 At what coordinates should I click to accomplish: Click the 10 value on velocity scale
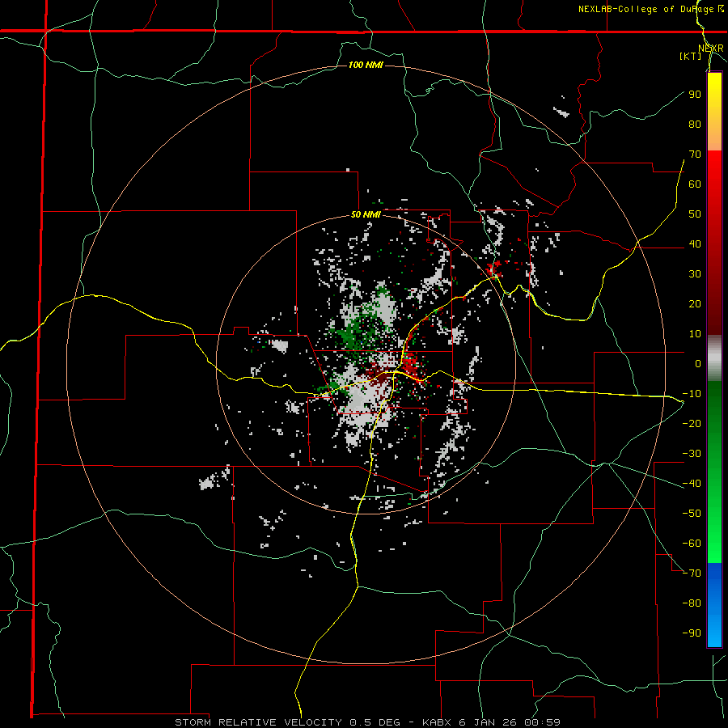pyautogui.click(x=695, y=334)
